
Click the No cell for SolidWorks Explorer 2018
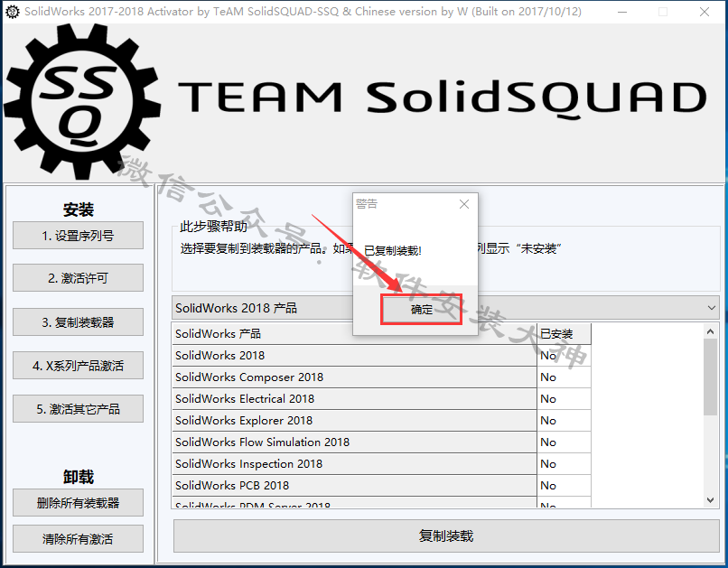(564, 421)
